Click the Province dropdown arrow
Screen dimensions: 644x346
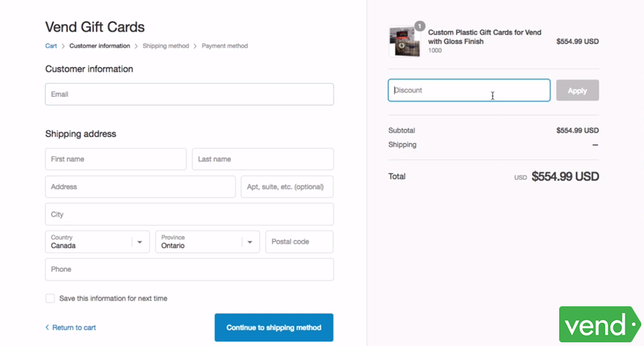coord(250,242)
